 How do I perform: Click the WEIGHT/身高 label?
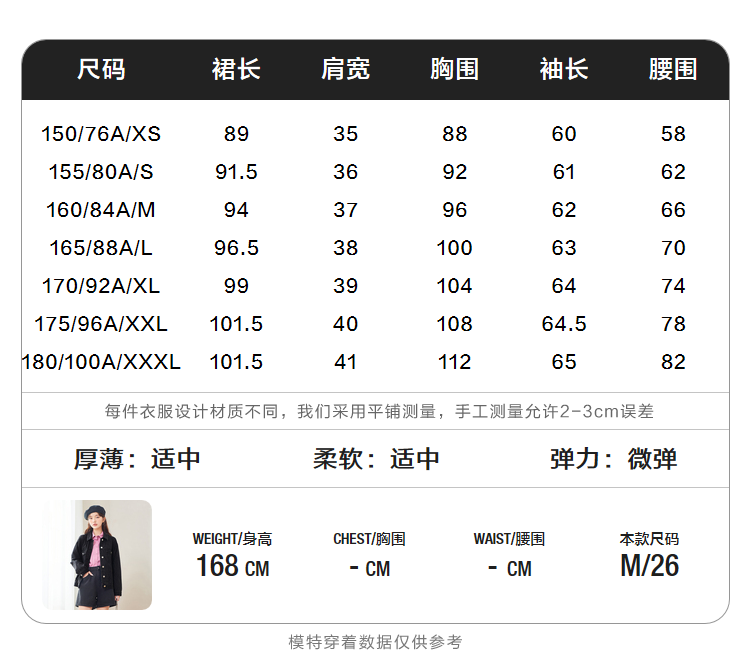(x=232, y=539)
